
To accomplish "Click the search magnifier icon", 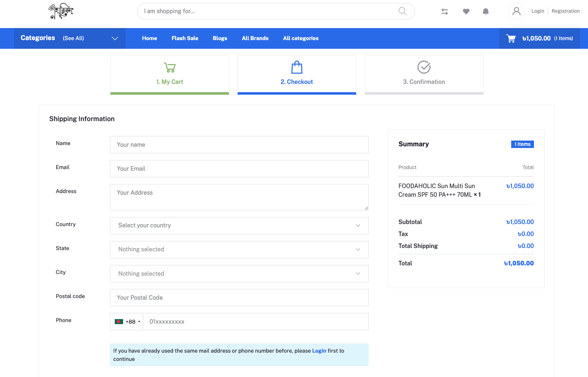I will [x=402, y=11].
